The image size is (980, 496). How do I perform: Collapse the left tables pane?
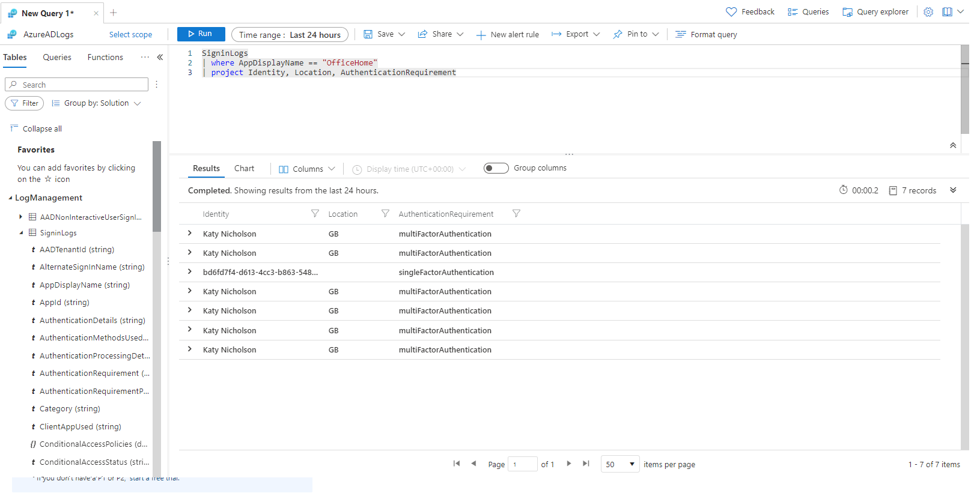[160, 58]
